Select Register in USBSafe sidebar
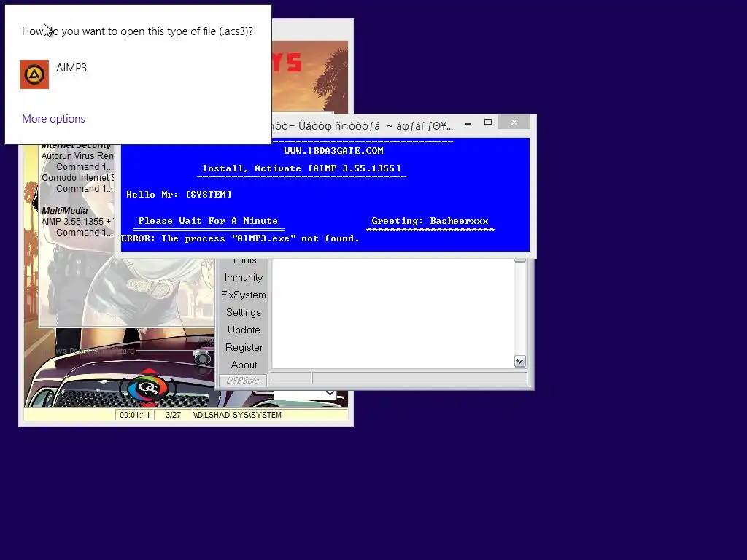Screen dimensions: 747x560 pyautogui.click(x=244, y=347)
